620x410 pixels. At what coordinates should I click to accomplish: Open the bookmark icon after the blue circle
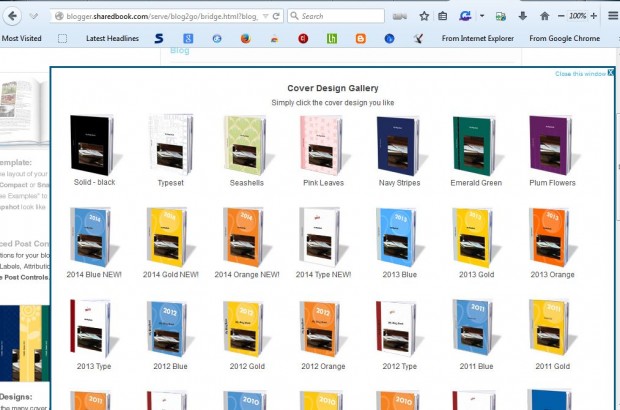point(418,38)
